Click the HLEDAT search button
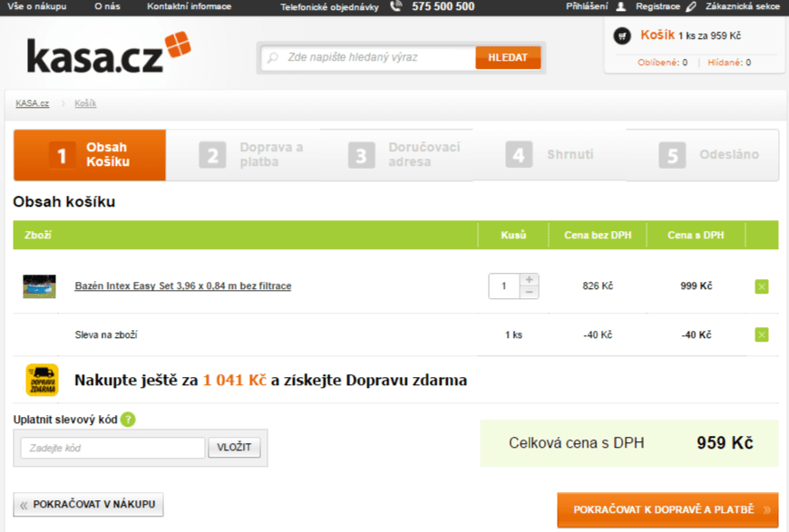This screenshot has height=532, width=789. point(508,58)
